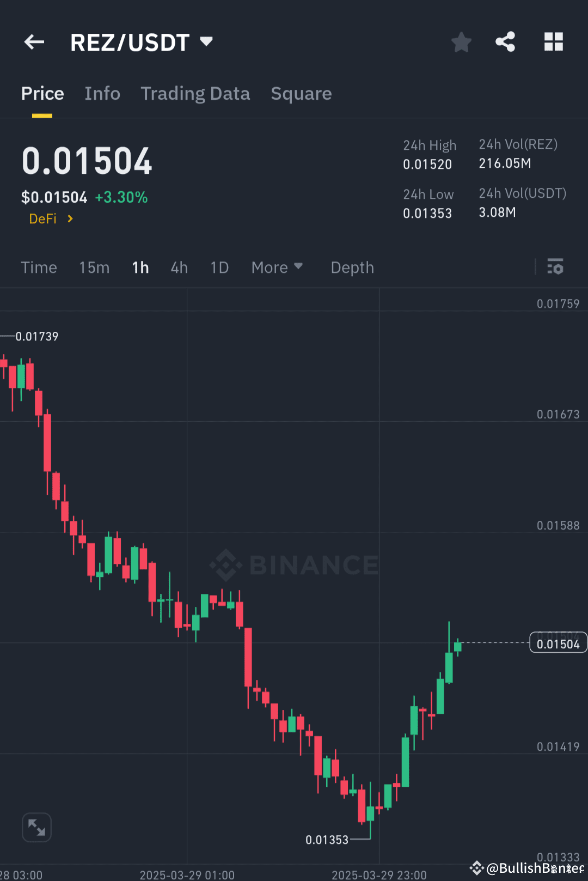
Task: Expand the More timeframes menu
Action: pyautogui.click(x=277, y=268)
